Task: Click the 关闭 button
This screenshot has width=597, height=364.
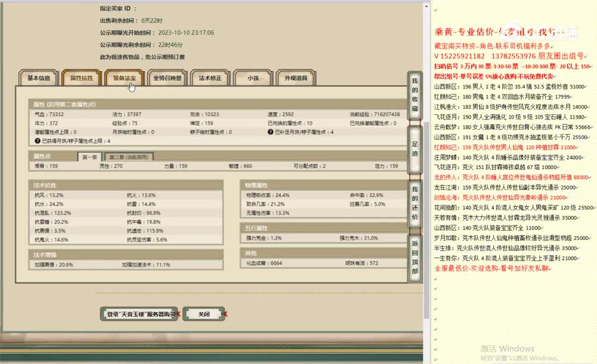Action: click(204, 314)
